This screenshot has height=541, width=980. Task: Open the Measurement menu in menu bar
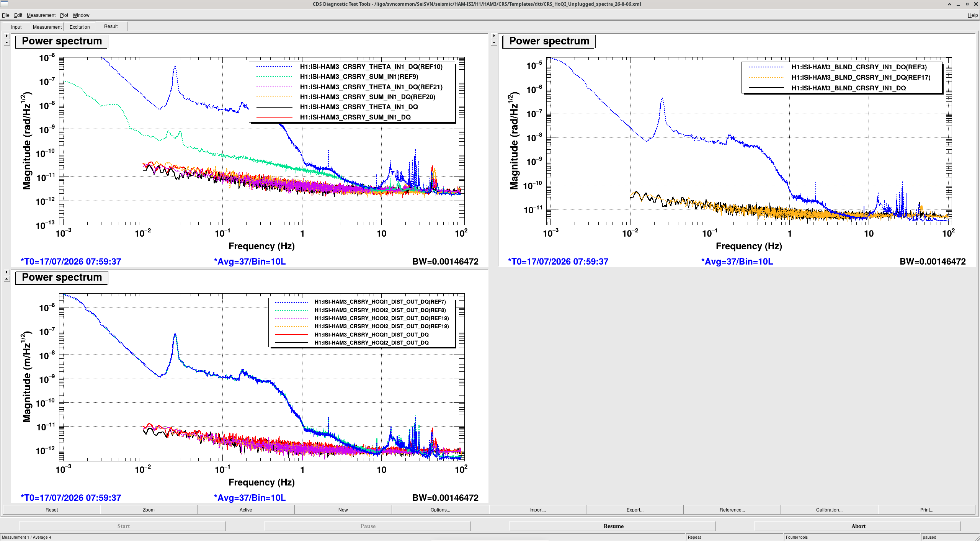click(x=41, y=15)
